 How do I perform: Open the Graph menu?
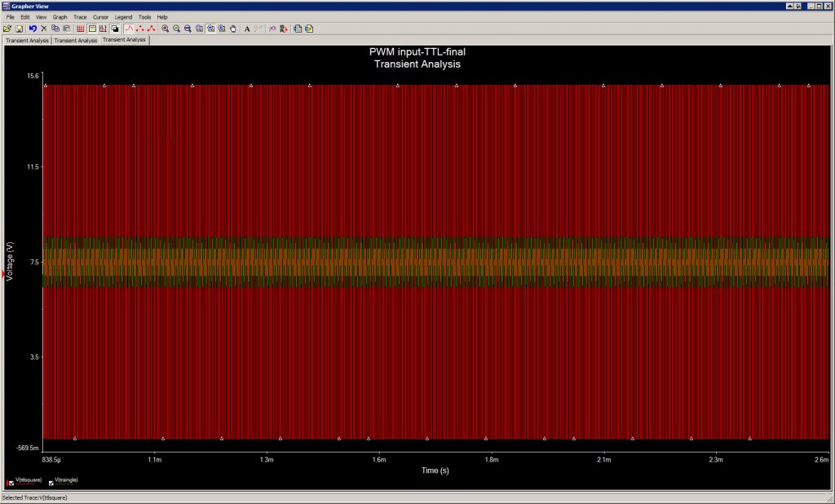[x=60, y=17]
